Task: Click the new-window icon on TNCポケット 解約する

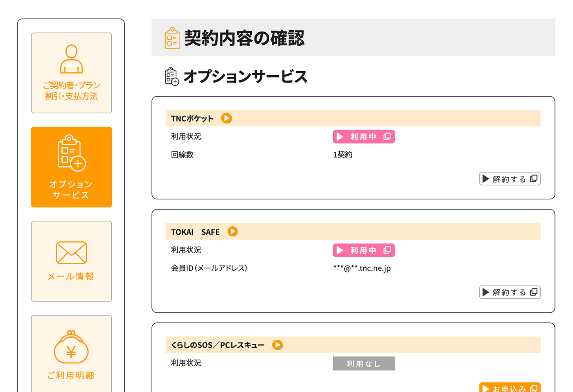Action: (533, 179)
